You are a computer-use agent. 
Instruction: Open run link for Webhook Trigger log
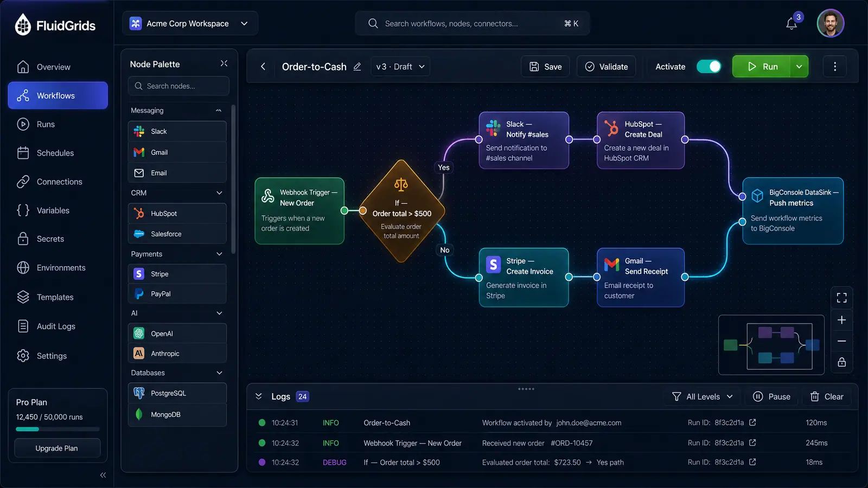coord(752,442)
